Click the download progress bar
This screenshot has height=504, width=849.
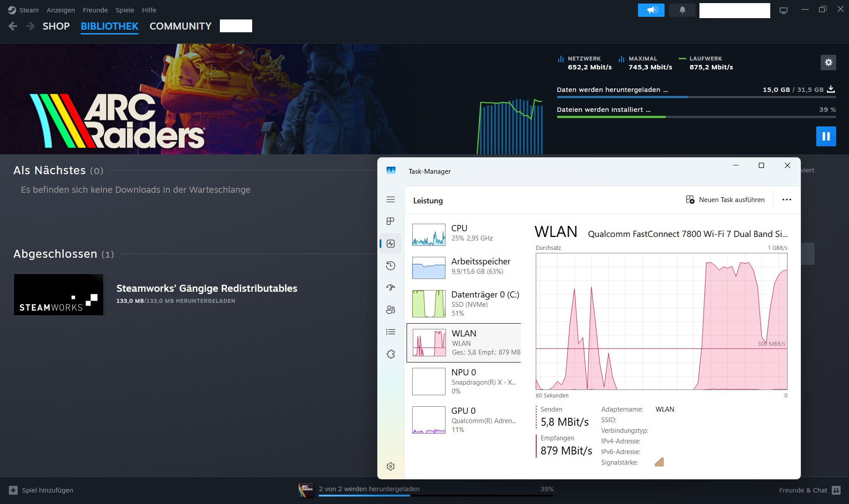tap(696, 97)
